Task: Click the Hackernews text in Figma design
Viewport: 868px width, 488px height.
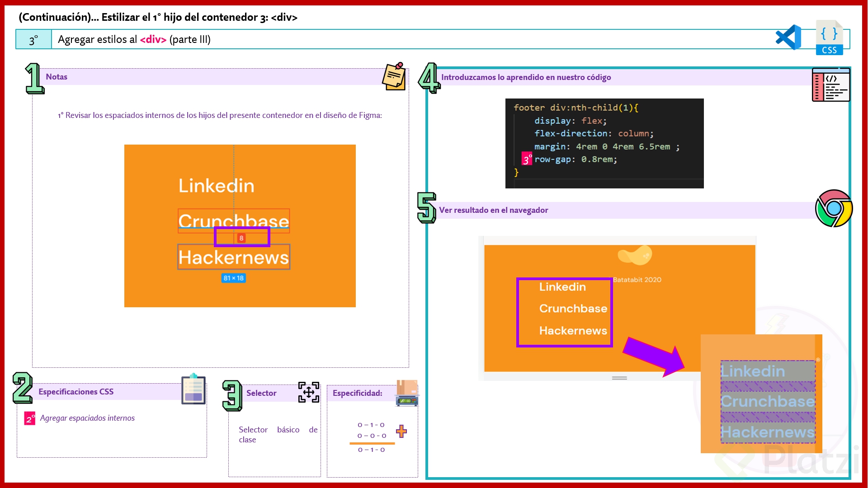Action: coord(234,257)
